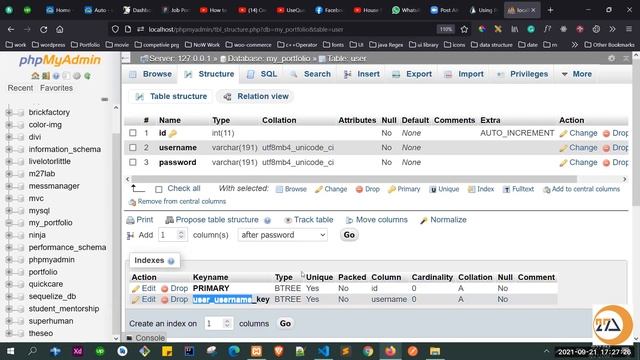Click the index columns number field
Image resolution: width=640 pixels, height=360 pixels.
pos(218,324)
